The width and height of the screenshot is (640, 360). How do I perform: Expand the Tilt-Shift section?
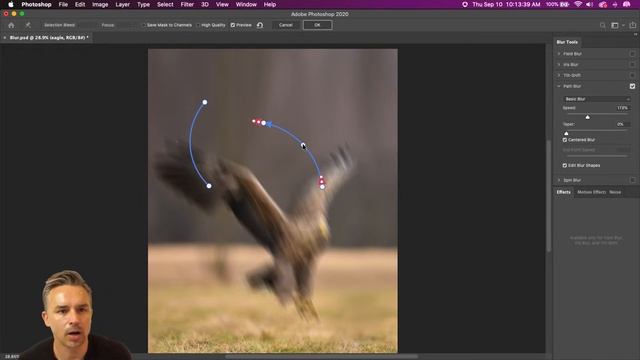tap(559, 75)
